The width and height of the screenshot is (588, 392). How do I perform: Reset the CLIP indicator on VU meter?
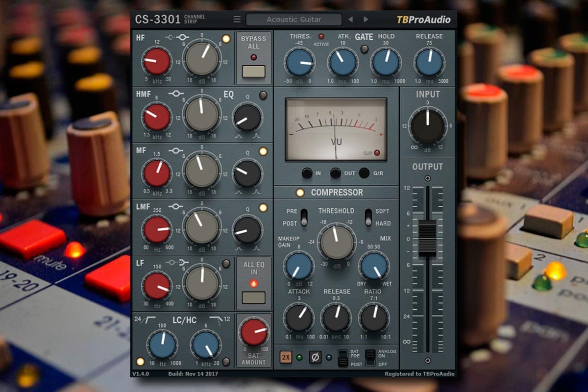pos(377,153)
